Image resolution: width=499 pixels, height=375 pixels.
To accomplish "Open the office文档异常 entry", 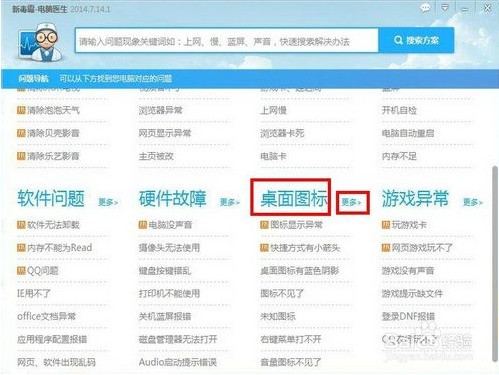I will 47,316.
